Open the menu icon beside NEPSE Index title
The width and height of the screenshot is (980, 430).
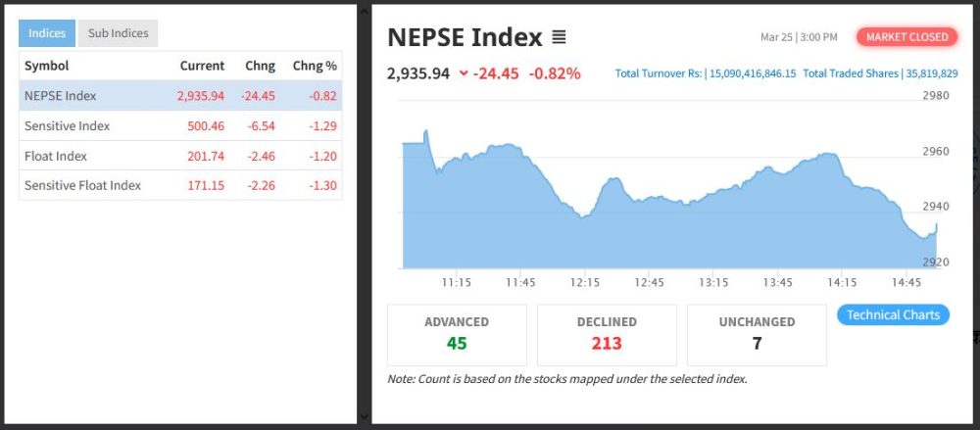tap(559, 38)
